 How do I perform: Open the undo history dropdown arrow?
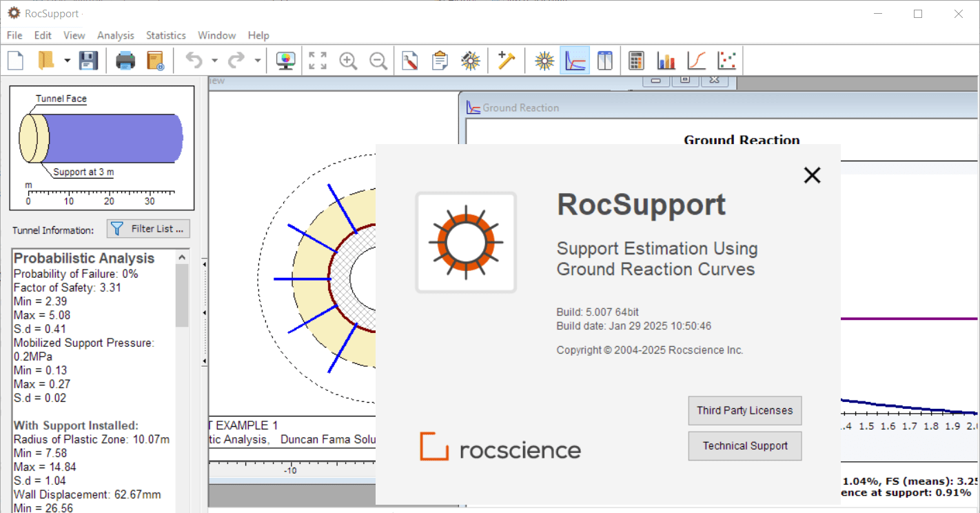coord(214,61)
